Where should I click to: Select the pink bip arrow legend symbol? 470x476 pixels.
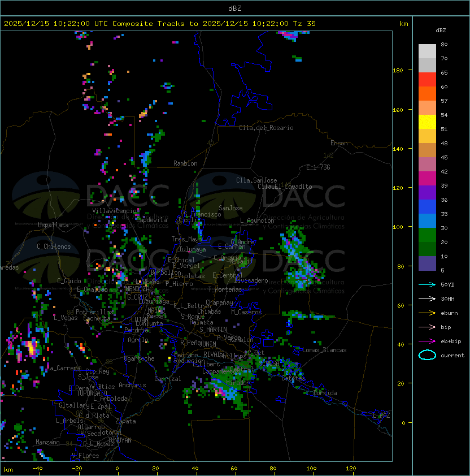[427, 327]
